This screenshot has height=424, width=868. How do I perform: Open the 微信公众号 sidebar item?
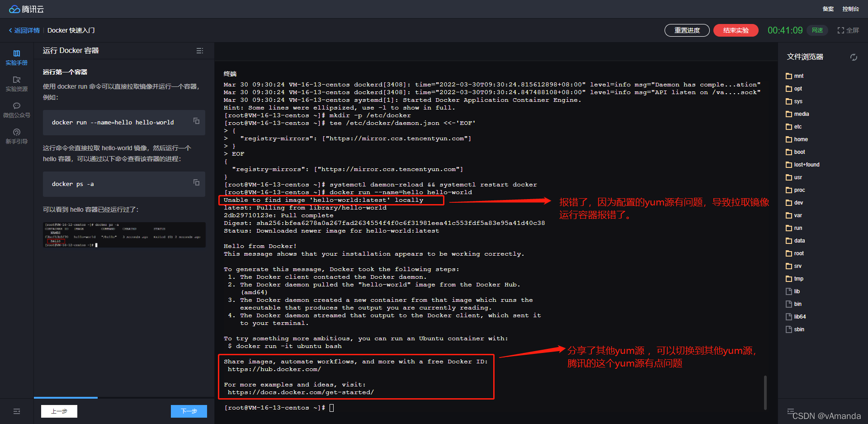click(x=17, y=110)
